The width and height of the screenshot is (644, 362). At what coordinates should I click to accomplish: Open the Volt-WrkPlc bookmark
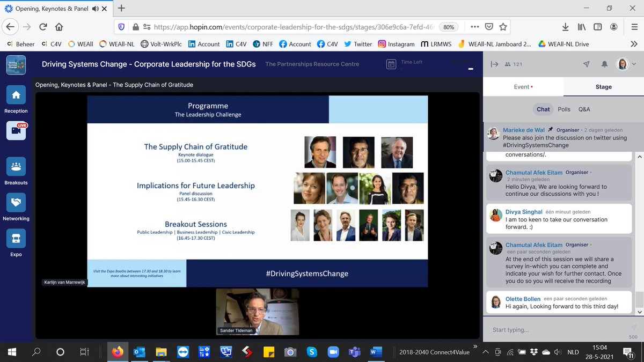161,44
